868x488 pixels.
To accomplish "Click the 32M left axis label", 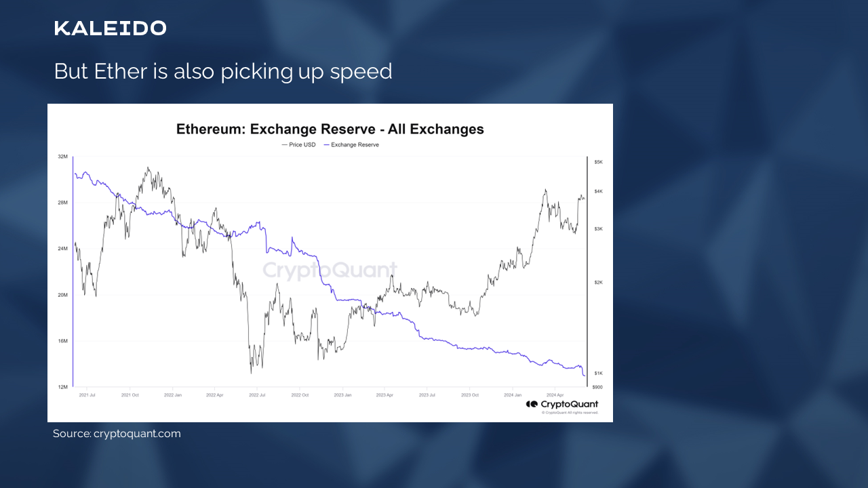I will [62, 157].
